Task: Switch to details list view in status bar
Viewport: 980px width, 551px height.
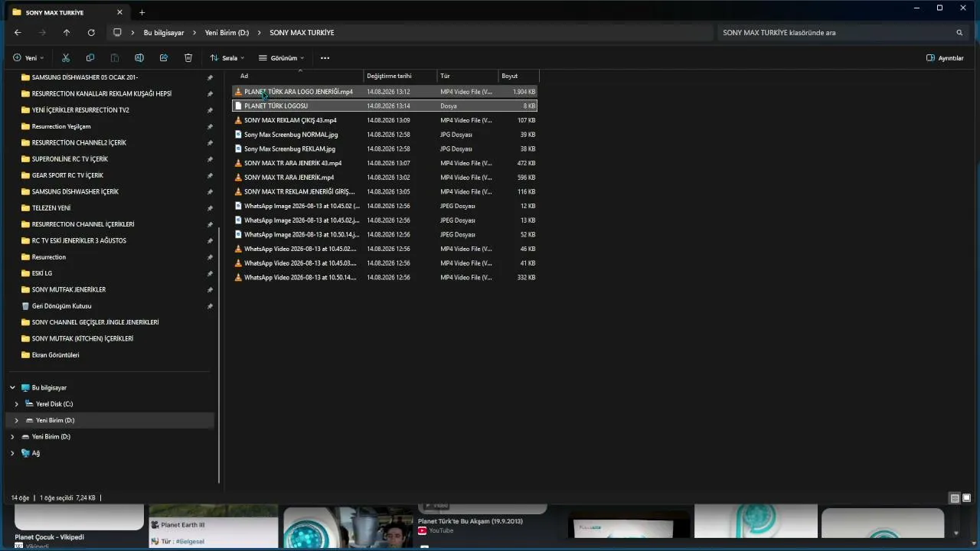Action: click(x=955, y=498)
